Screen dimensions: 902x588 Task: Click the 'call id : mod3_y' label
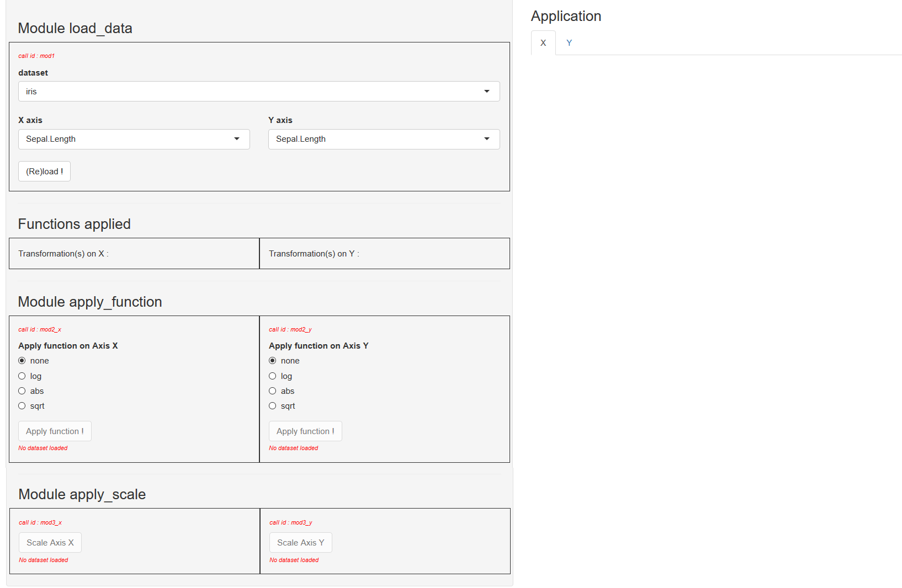point(291,522)
